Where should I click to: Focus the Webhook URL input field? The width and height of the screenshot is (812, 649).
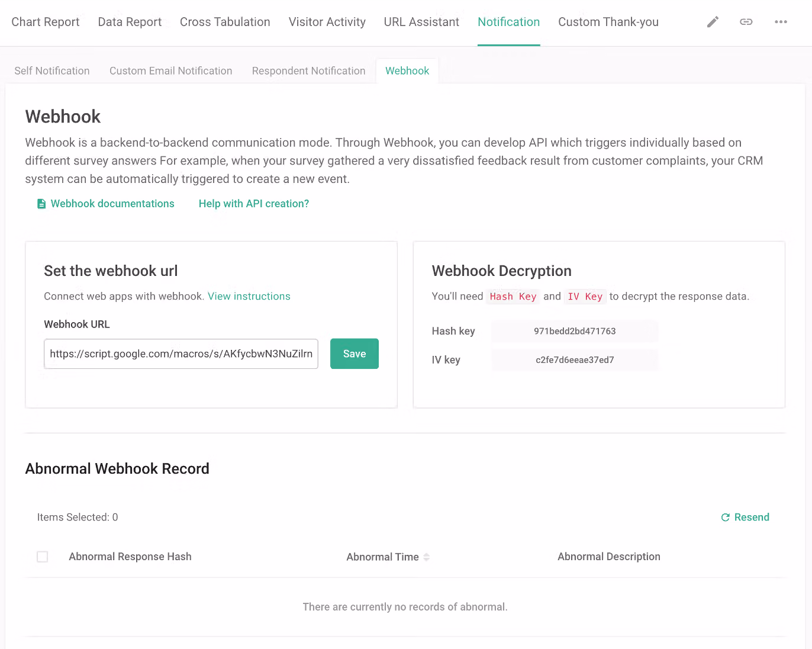point(181,354)
